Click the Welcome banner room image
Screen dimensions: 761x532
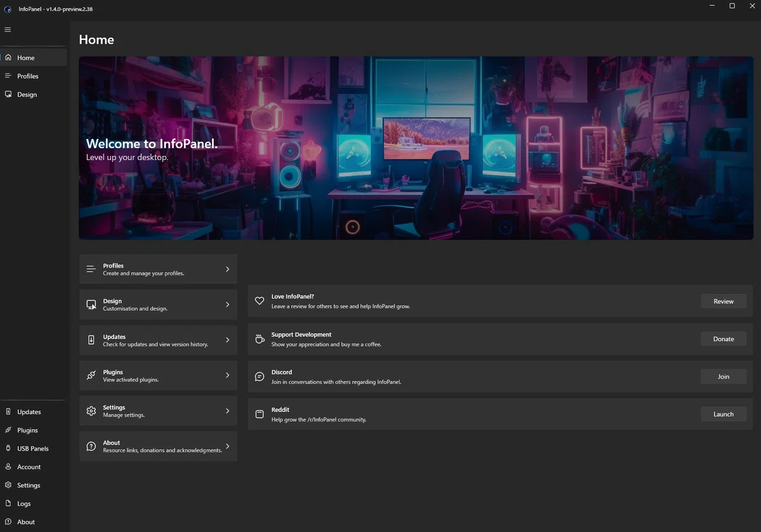click(416, 148)
